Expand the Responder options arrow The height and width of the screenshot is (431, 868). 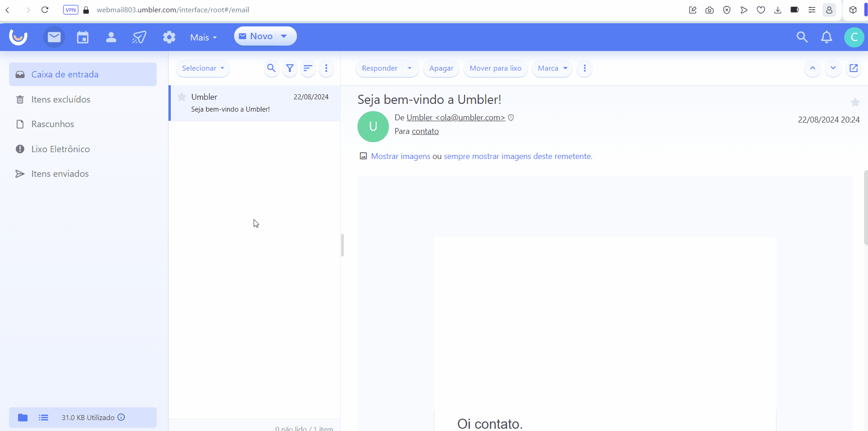click(410, 68)
